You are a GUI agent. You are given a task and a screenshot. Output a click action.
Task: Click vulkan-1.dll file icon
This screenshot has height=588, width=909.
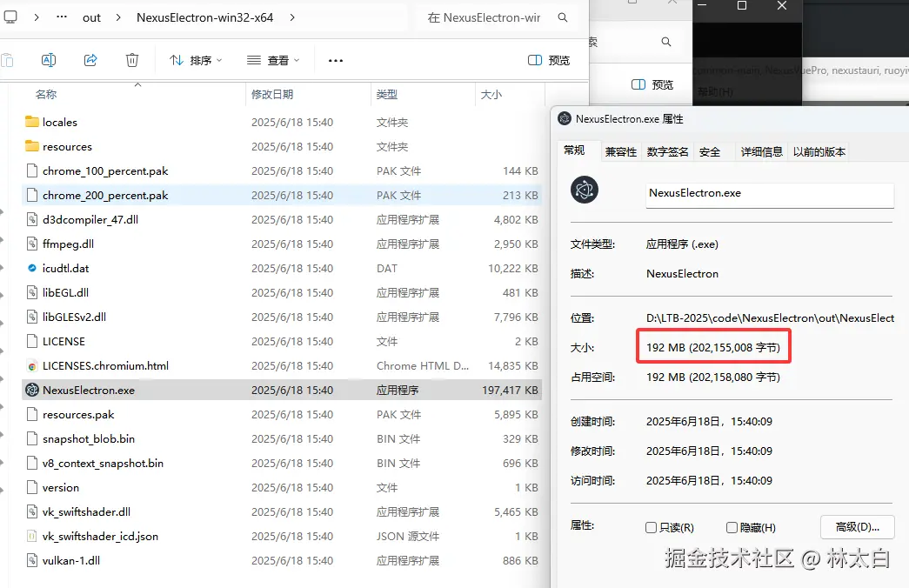(32, 560)
